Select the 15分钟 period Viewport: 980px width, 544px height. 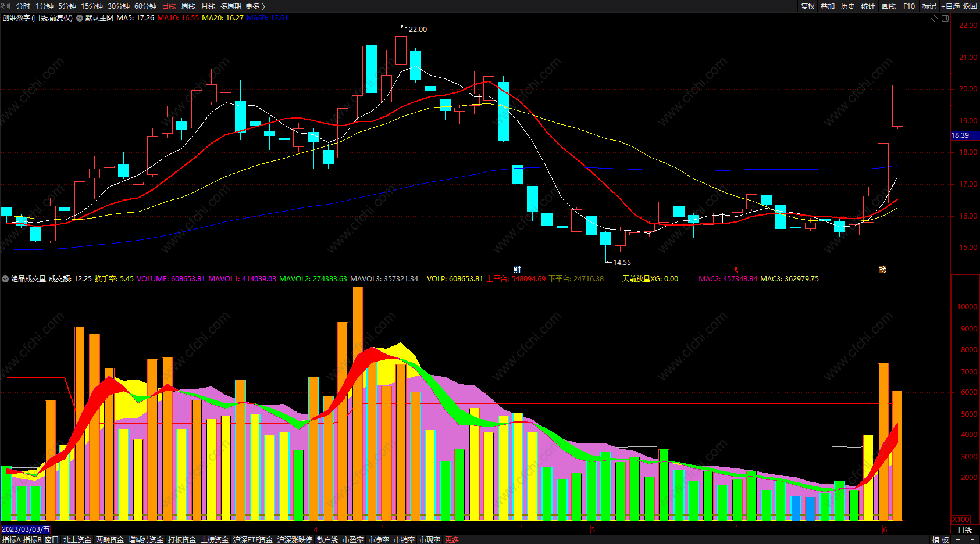tap(92, 6)
